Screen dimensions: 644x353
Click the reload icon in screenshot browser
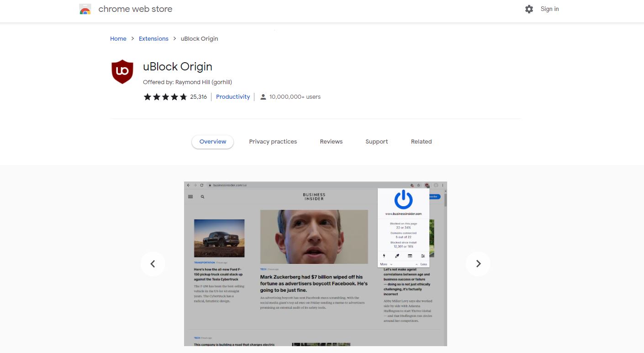201,185
